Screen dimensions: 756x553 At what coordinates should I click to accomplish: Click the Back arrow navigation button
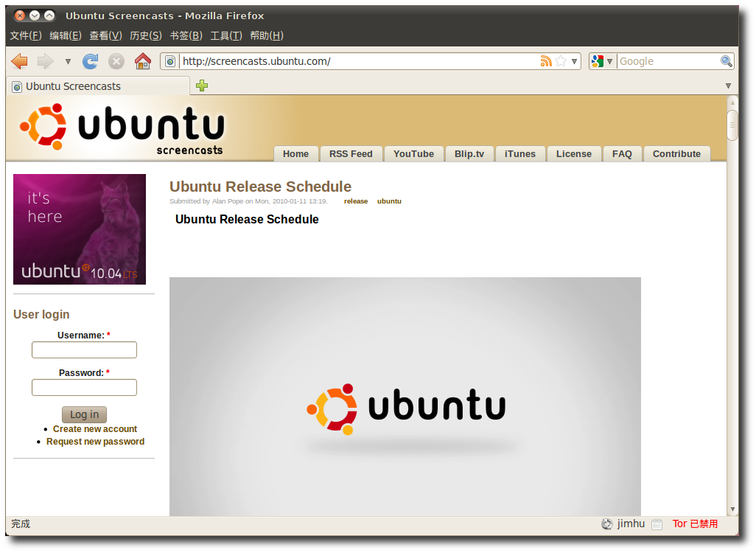(x=20, y=61)
